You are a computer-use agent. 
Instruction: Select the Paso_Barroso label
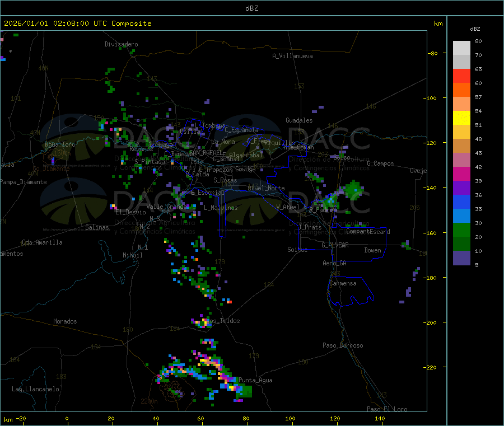[x=343, y=345]
